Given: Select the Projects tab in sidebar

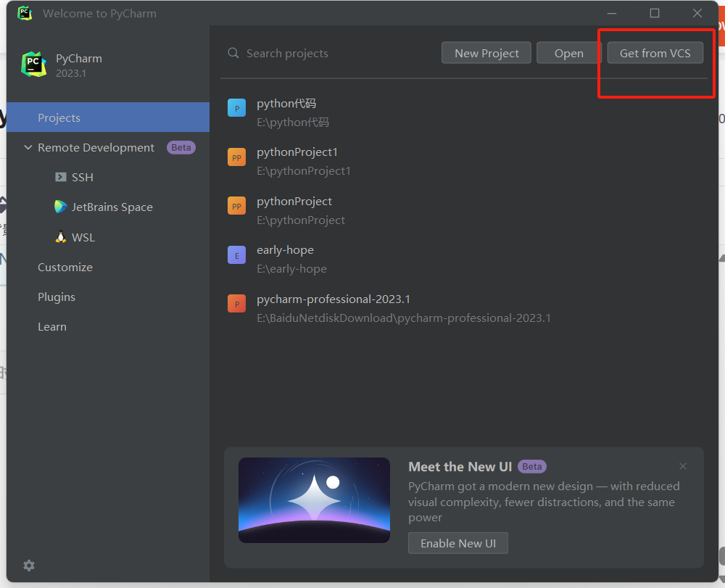Looking at the screenshot, I should click(108, 117).
